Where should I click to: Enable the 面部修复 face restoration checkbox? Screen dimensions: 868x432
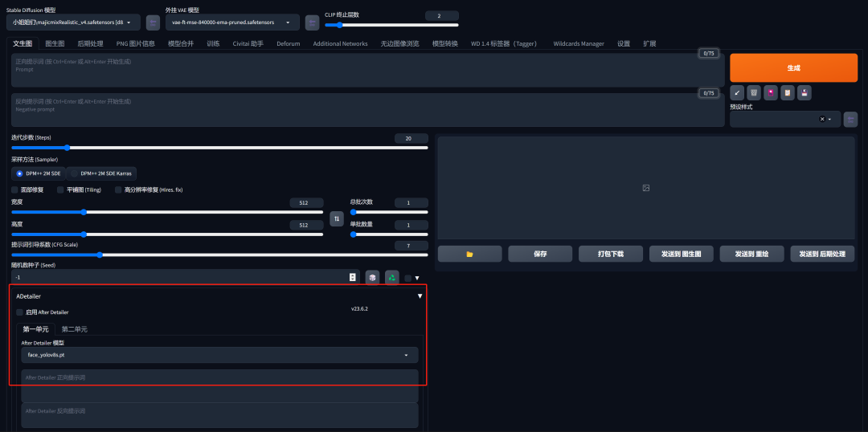[15, 190]
